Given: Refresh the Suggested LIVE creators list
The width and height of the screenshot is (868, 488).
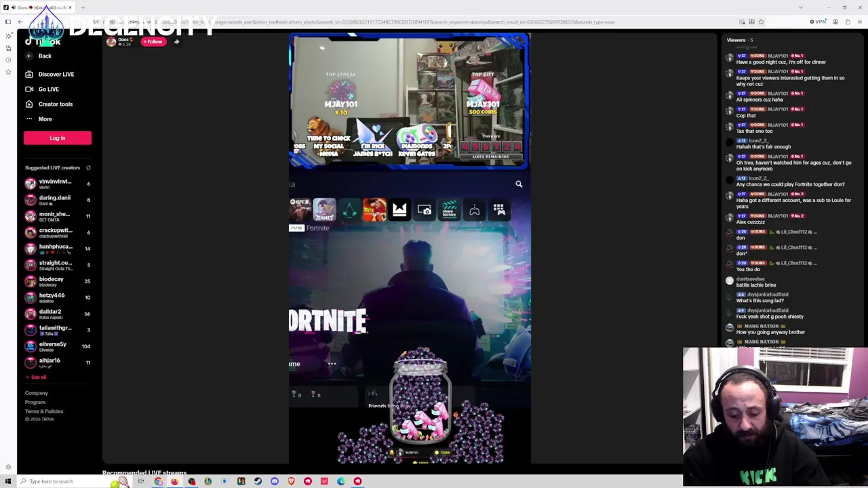Looking at the screenshot, I should pos(88,168).
